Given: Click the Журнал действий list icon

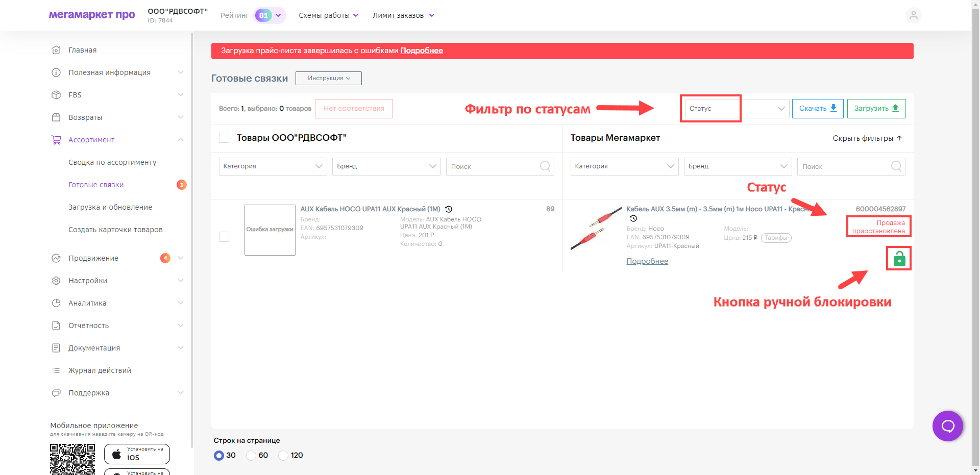Looking at the screenshot, I should pyautogui.click(x=56, y=370).
